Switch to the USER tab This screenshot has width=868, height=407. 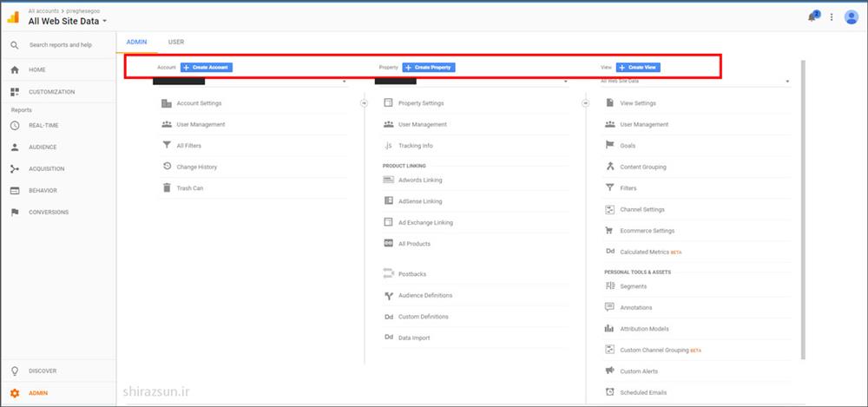(x=176, y=42)
